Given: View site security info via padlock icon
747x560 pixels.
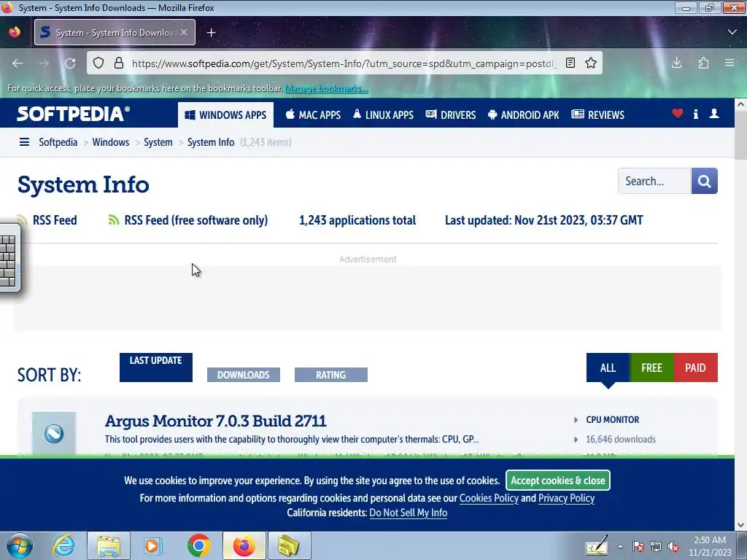Looking at the screenshot, I should [119, 63].
